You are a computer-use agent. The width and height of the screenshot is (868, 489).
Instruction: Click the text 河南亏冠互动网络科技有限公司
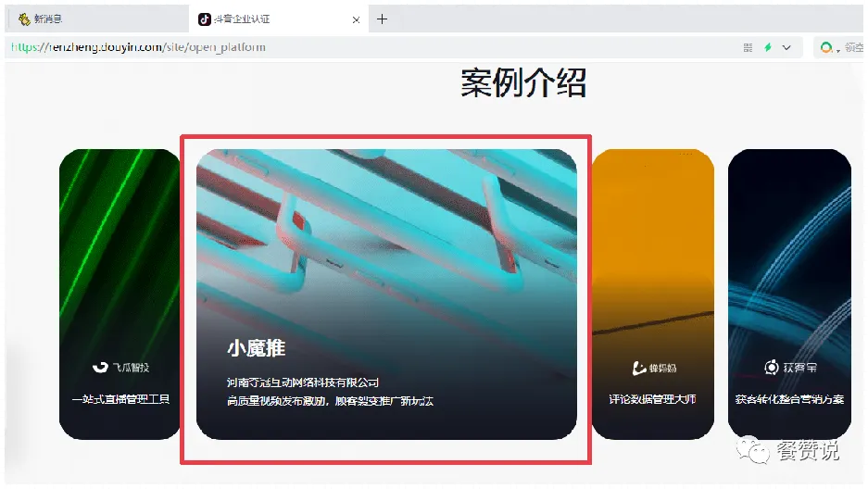point(303,382)
